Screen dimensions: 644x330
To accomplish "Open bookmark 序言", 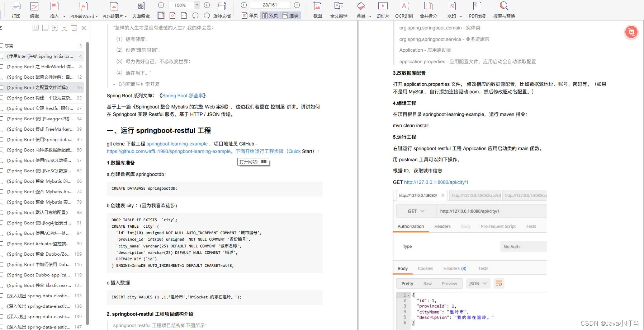I will coord(42,46).
